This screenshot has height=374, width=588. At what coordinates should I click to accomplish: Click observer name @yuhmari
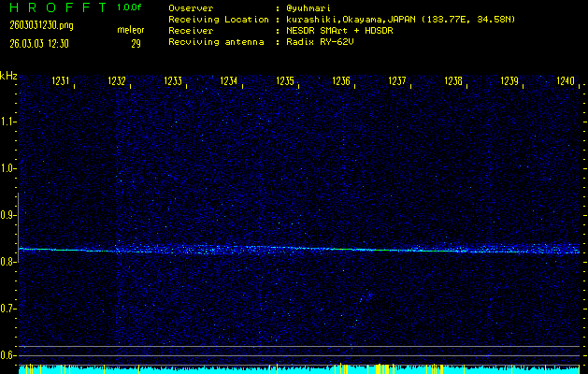(308, 8)
